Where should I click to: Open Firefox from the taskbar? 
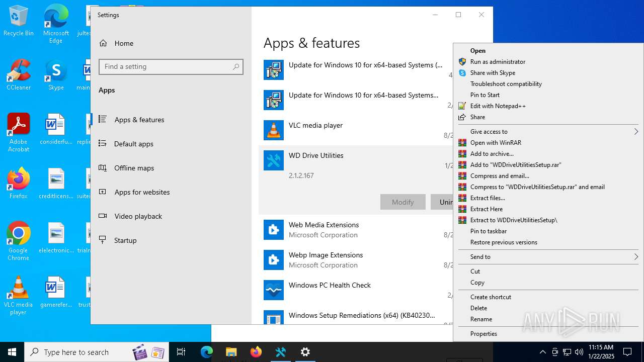(256, 352)
